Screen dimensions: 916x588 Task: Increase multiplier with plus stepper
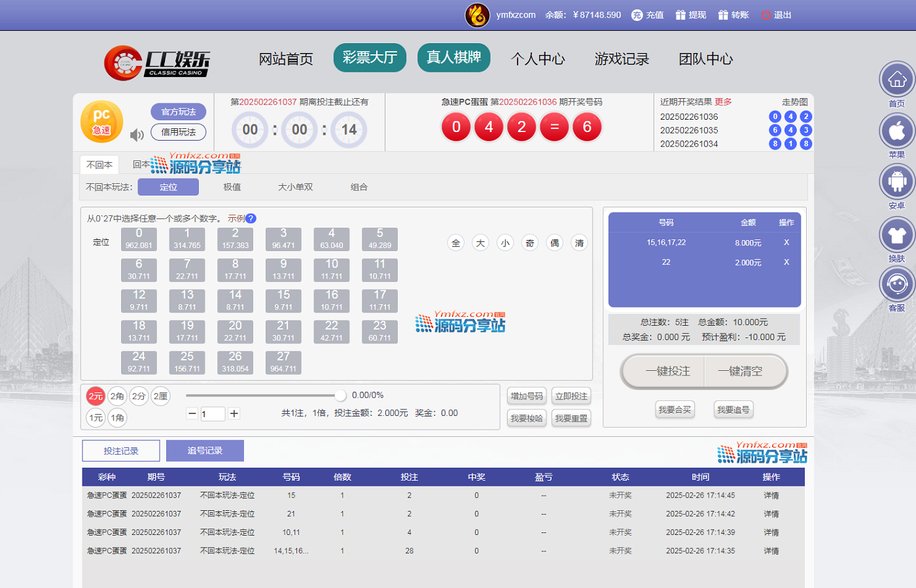click(x=234, y=413)
